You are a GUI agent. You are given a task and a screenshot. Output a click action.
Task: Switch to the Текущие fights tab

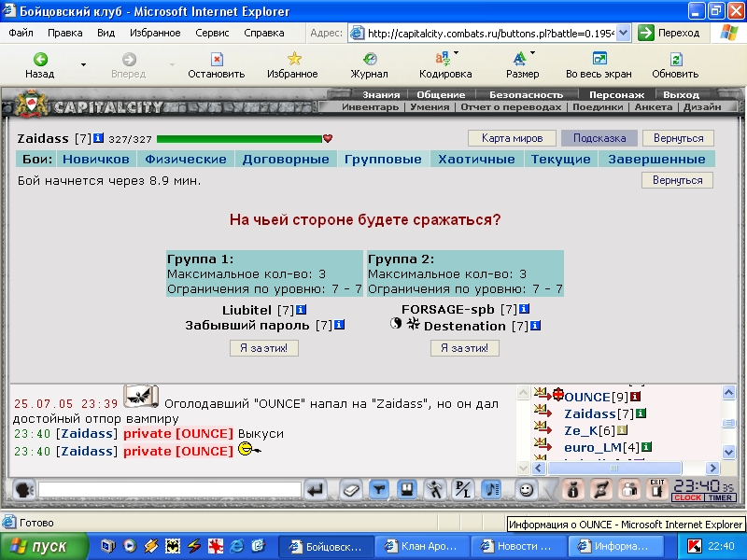coord(561,159)
